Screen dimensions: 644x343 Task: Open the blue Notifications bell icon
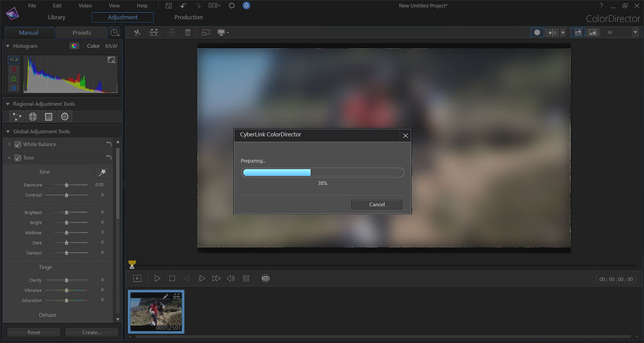pyautogui.click(x=246, y=5)
